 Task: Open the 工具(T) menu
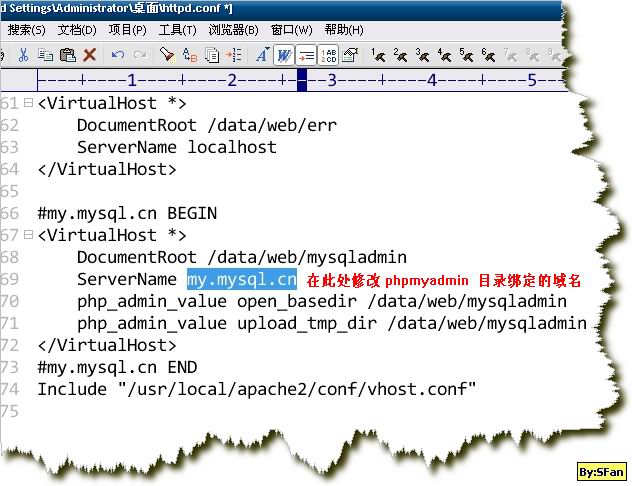point(177,29)
